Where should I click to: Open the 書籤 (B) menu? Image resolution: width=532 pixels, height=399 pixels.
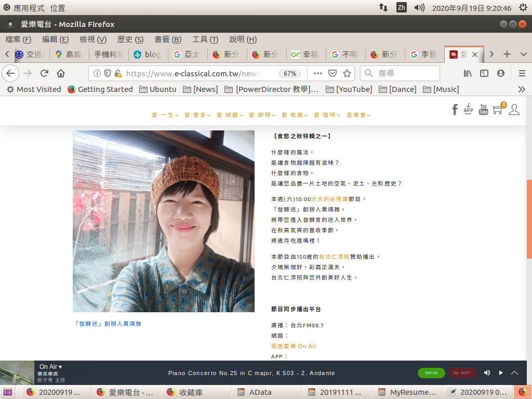click(168, 39)
